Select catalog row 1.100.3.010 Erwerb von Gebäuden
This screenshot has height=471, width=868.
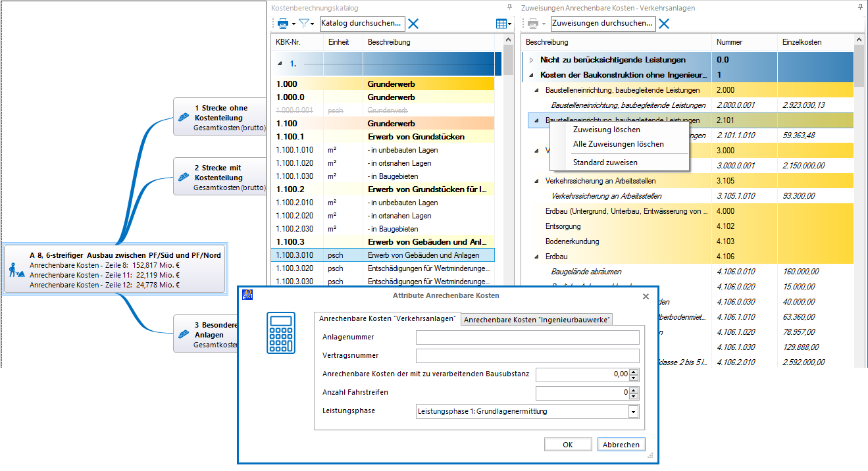tap(382, 255)
